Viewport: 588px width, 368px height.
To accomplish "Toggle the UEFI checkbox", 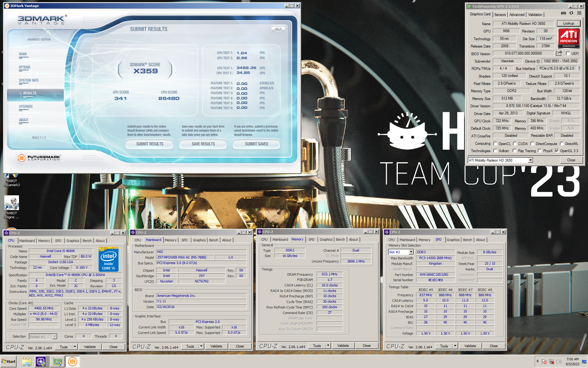I will coord(568,53).
